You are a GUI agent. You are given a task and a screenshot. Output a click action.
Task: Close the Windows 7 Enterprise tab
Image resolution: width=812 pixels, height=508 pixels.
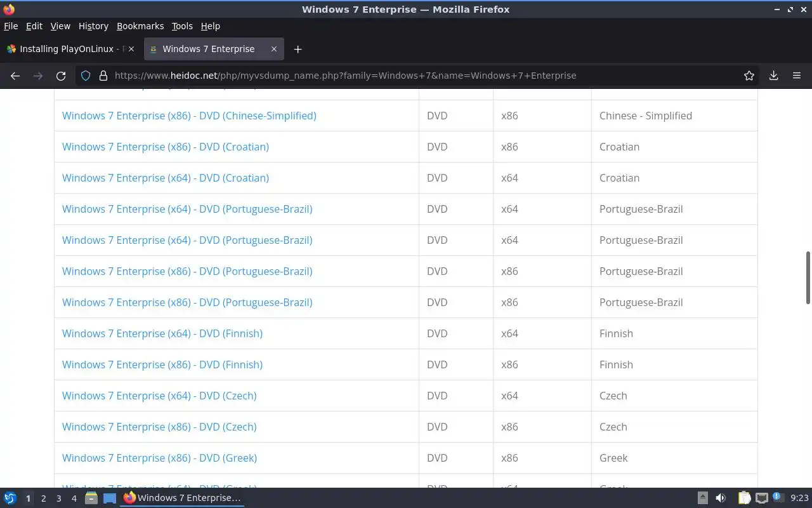click(x=274, y=49)
